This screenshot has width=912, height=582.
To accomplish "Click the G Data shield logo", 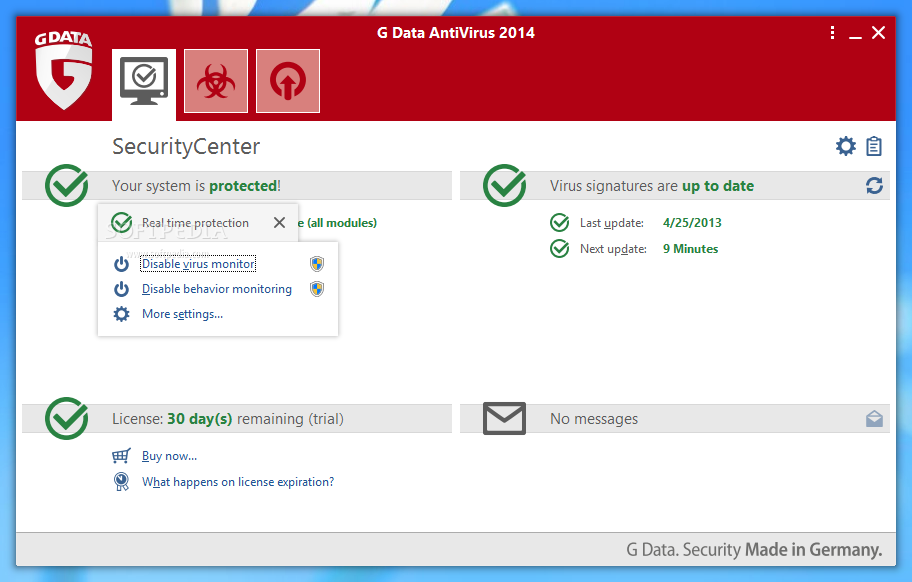I will (x=63, y=70).
